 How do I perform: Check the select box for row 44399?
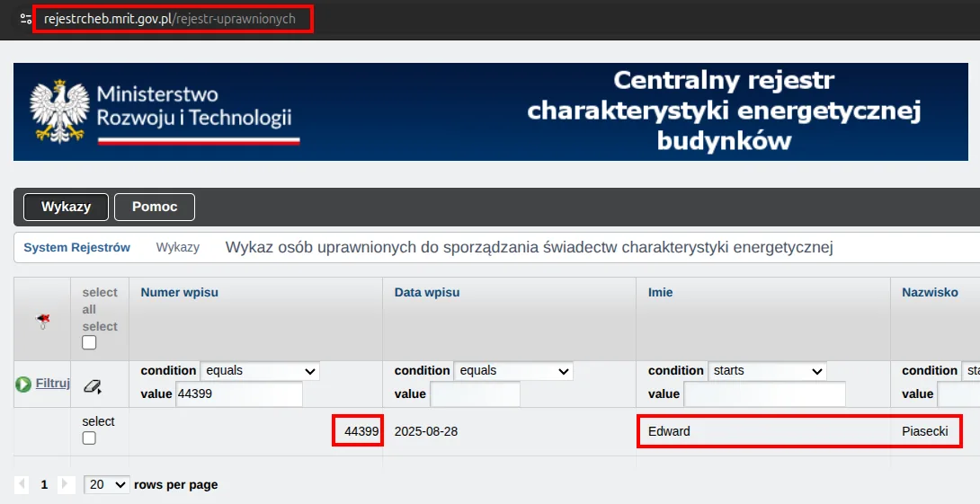[x=89, y=438]
